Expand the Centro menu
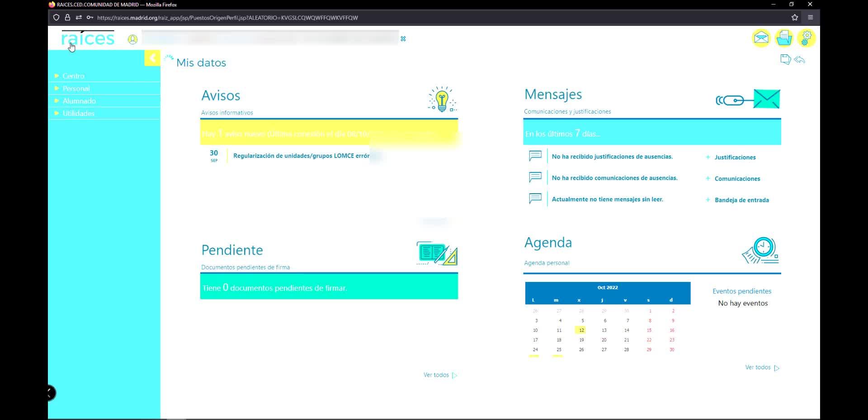Image resolution: width=868 pixels, height=420 pixels. [x=73, y=76]
